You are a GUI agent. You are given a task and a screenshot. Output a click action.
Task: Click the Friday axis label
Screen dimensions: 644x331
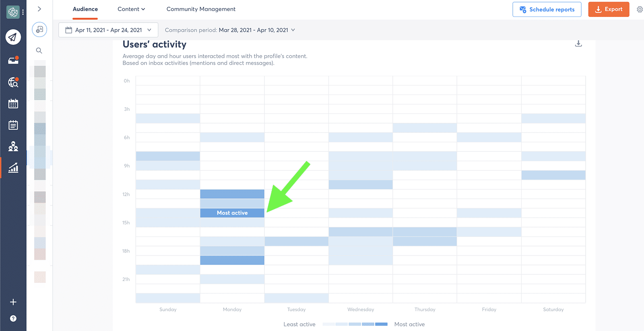[x=489, y=310]
